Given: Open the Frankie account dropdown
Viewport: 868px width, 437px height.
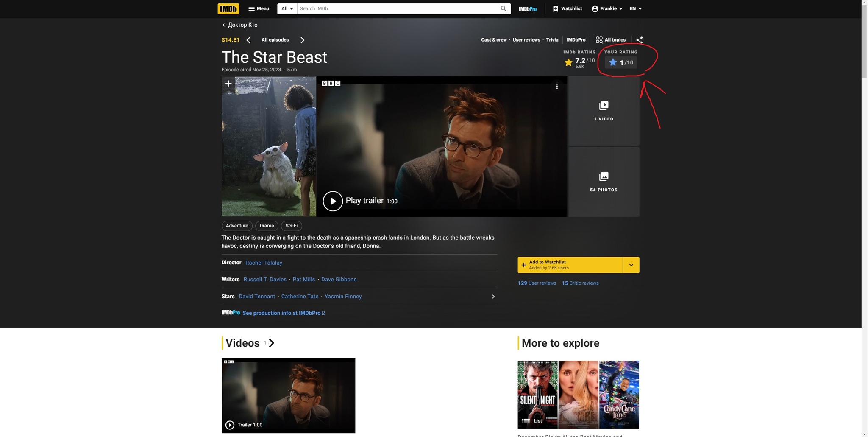Looking at the screenshot, I should click(x=607, y=8).
